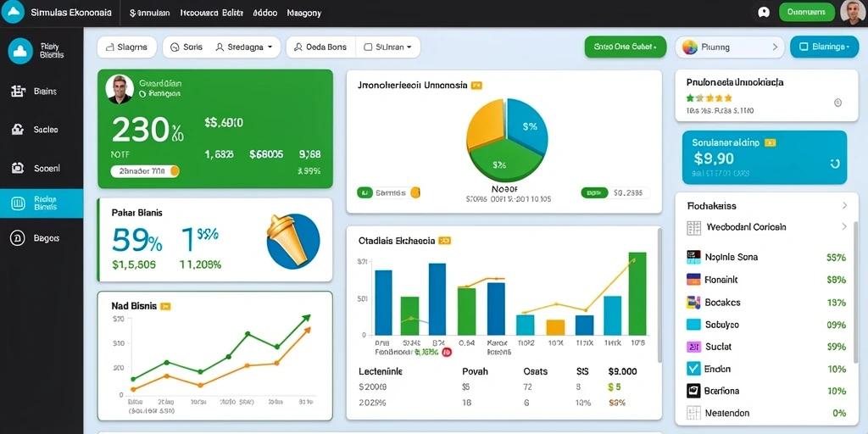Image resolution: width=868 pixels, height=434 pixels.
Task: Click the vertical scrollbar beside bar chart
Action: 659,294
